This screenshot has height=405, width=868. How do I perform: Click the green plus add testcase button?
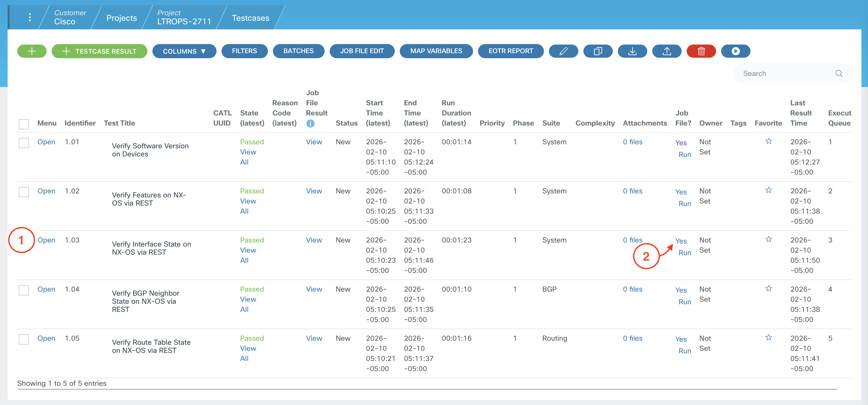(32, 51)
